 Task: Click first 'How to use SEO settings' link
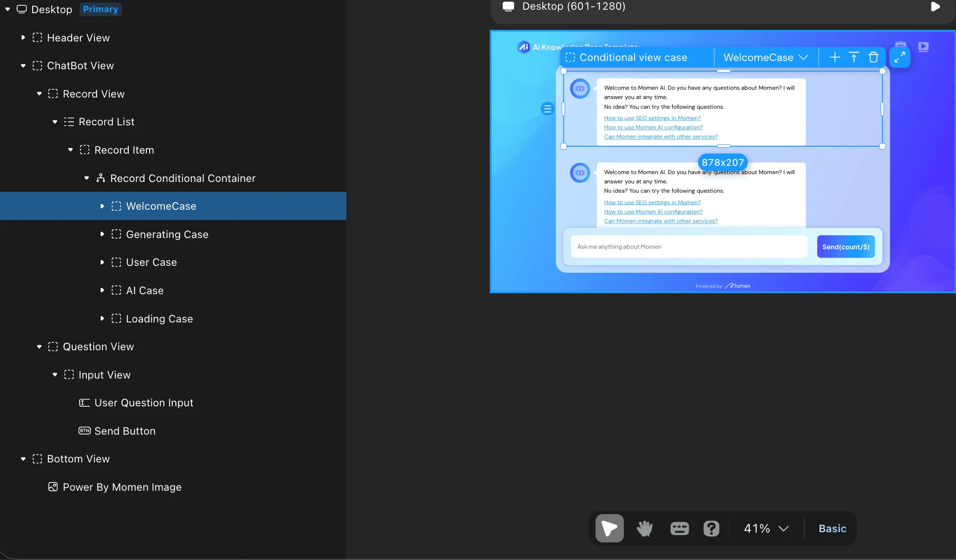[652, 118]
